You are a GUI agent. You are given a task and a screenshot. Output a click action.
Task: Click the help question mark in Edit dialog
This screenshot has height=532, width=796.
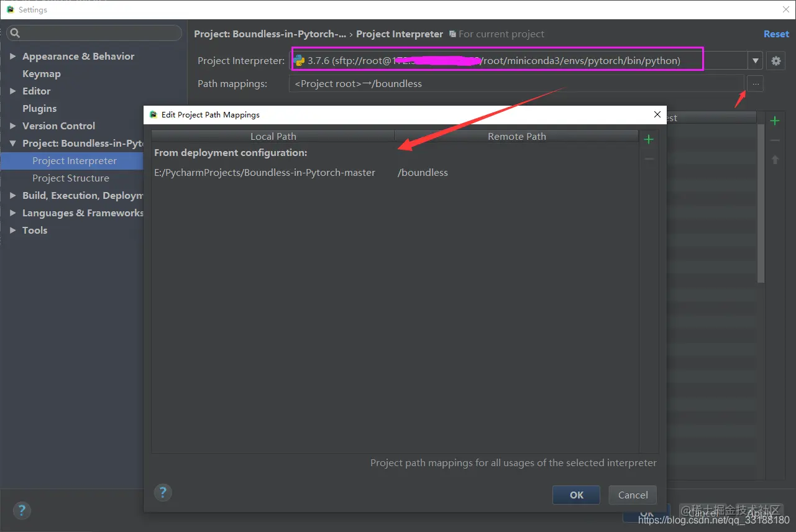(163, 493)
